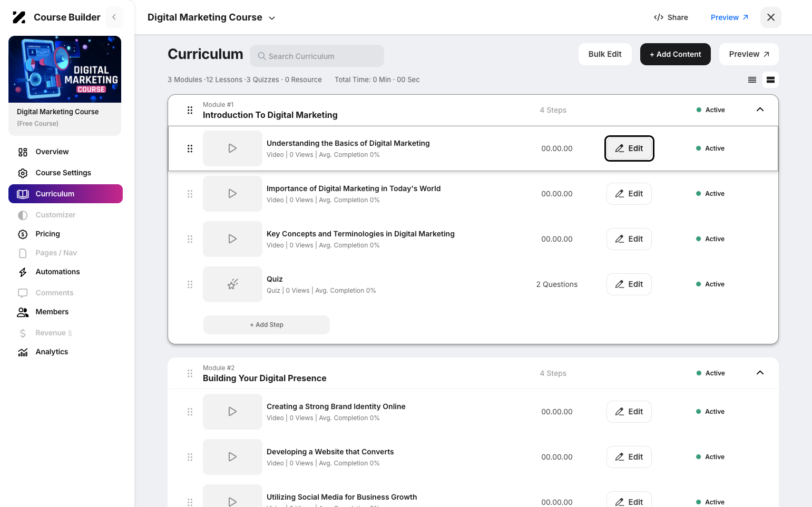
Task: Collapse the sidebar with the back chevron
Action: [x=114, y=17]
